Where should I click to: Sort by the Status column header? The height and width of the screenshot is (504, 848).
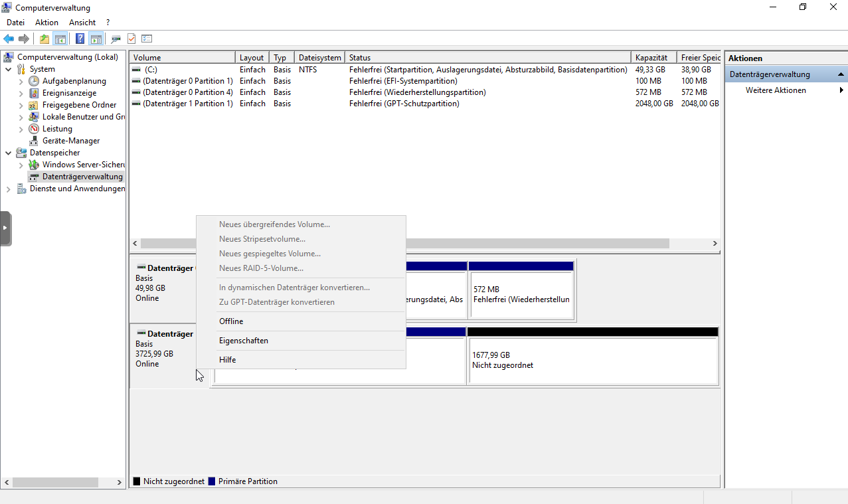pyautogui.click(x=488, y=58)
